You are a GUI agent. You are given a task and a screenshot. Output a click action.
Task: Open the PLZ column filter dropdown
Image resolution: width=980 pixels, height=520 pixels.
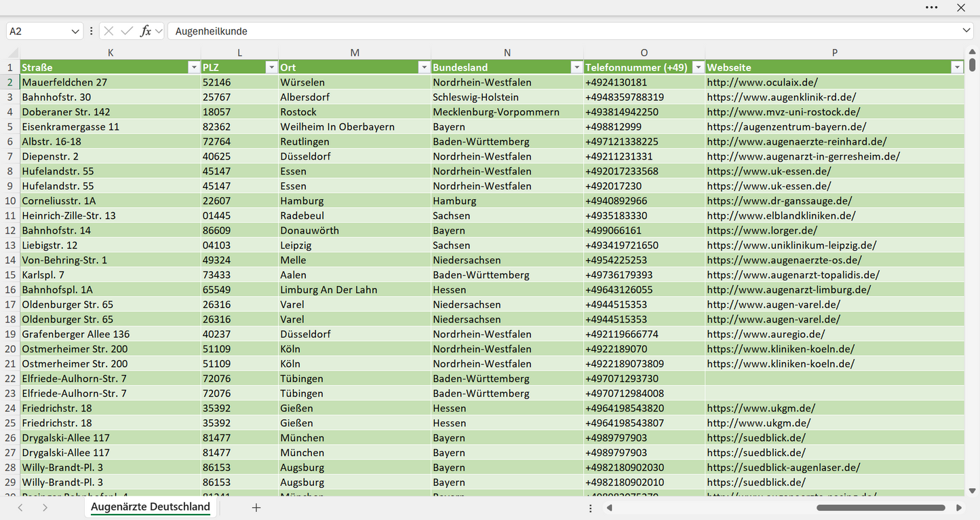pyautogui.click(x=271, y=67)
